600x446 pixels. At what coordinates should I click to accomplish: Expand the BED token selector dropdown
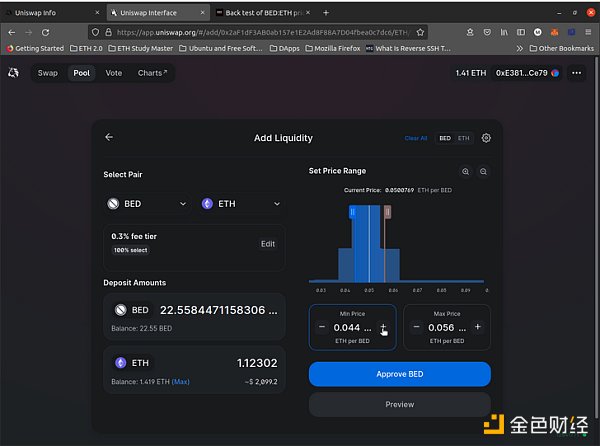(x=148, y=204)
